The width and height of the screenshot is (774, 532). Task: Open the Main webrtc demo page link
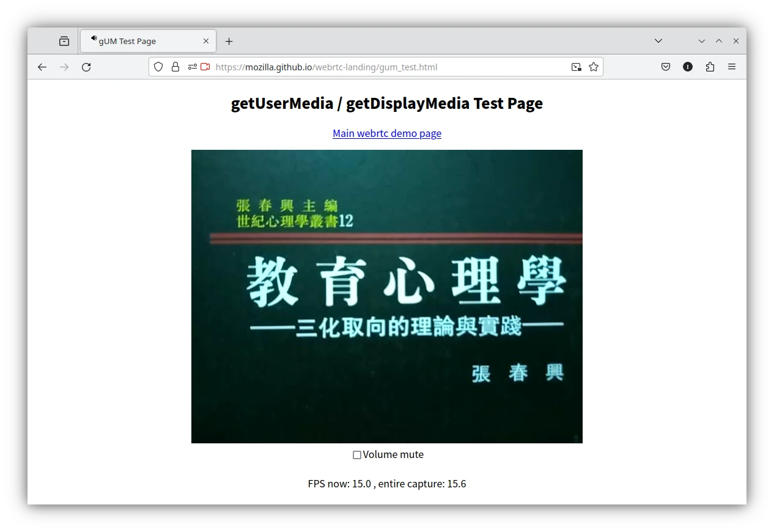[x=386, y=133]
